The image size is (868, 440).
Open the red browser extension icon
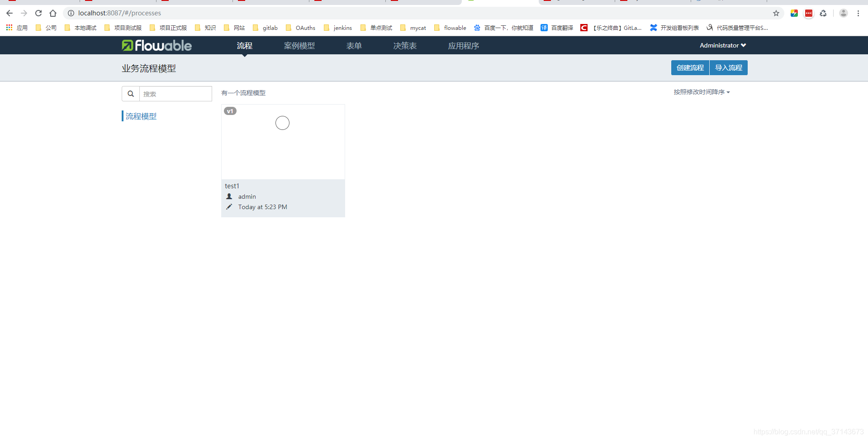tap(809, 13)
